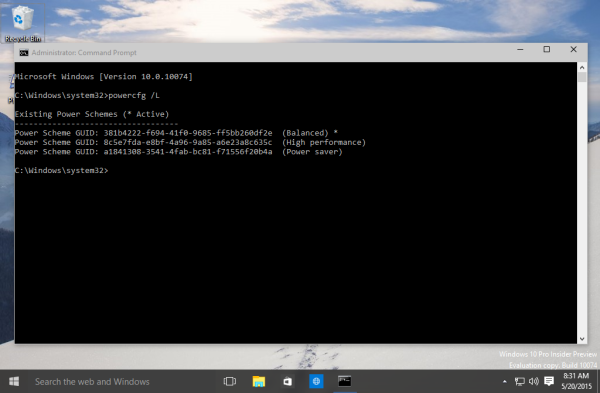
Task: Launch File Explorer from the taskbar
Action: tap(259, 382)
